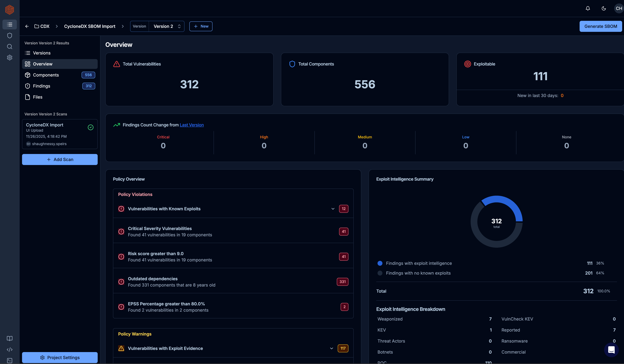Click the notifications bell icon
Image resolution: width=624 pixels, height=364 pixels.
click(588, 8)
